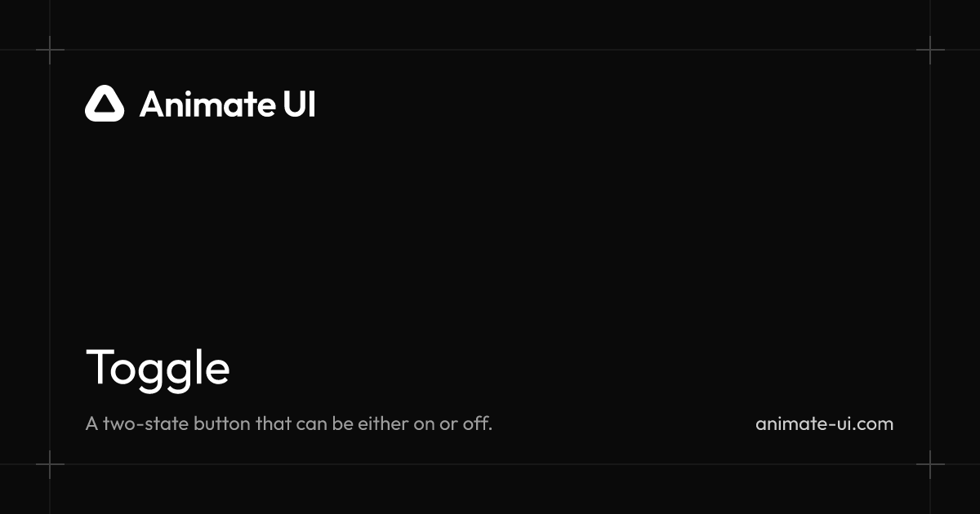
Task: Select the large Toggle heading
Action: point(158,367)
